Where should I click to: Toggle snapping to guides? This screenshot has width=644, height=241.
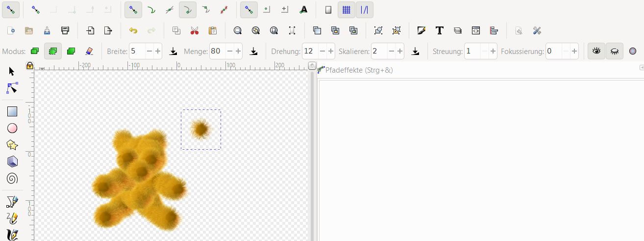click(x=365, y=9)
